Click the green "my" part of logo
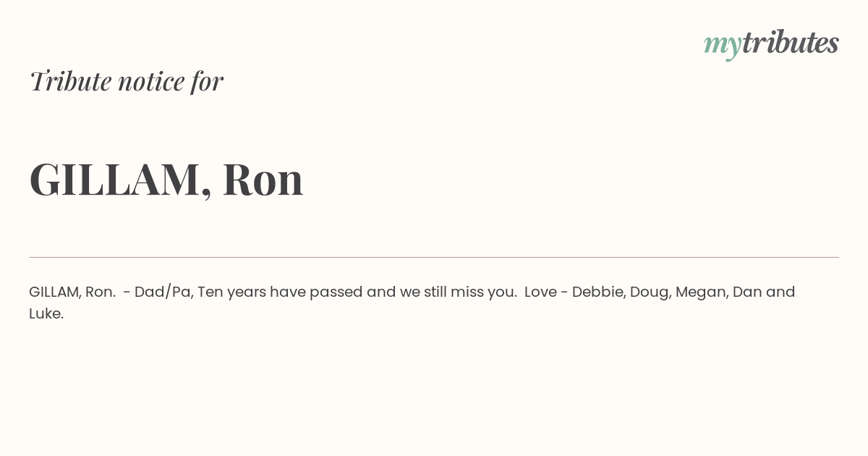 tap(723, 46)
